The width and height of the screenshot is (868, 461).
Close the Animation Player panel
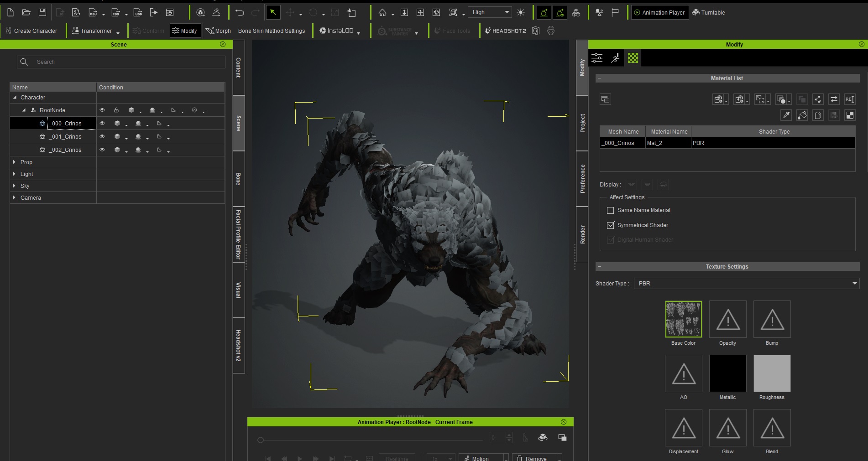pyautogui.click(x=564, y=422)
